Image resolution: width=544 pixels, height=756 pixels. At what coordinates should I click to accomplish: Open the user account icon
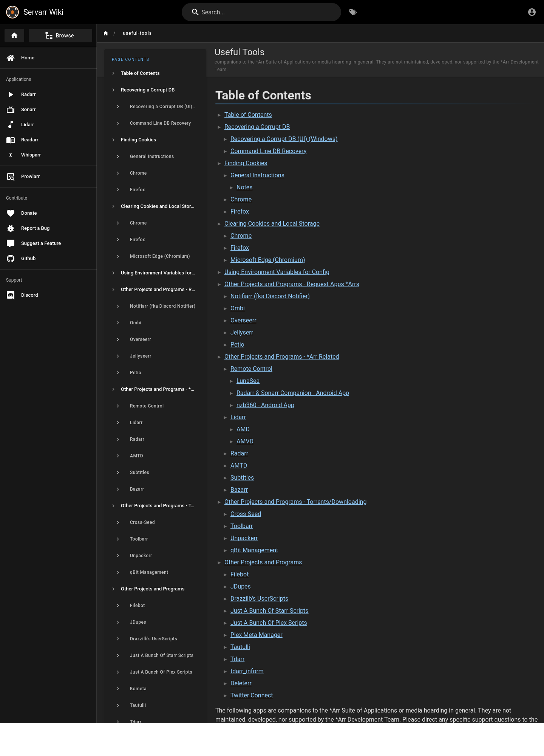tap(532, 12)
